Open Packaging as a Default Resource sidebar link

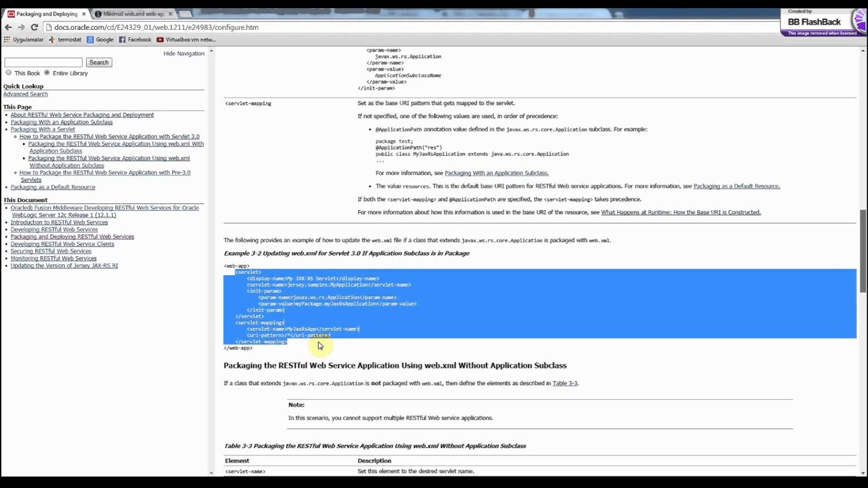coord(53,187)
